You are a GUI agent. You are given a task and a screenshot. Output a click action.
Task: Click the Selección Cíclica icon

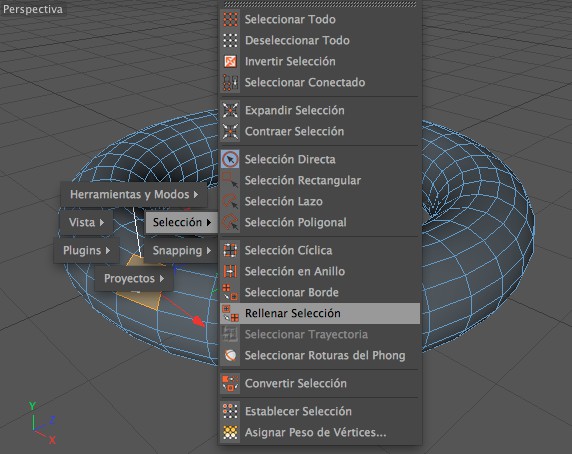[230, 251]
